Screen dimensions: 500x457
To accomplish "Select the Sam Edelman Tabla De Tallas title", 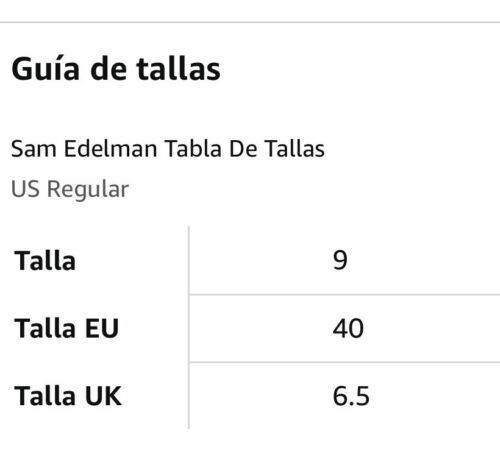I will tap(168, 149).
